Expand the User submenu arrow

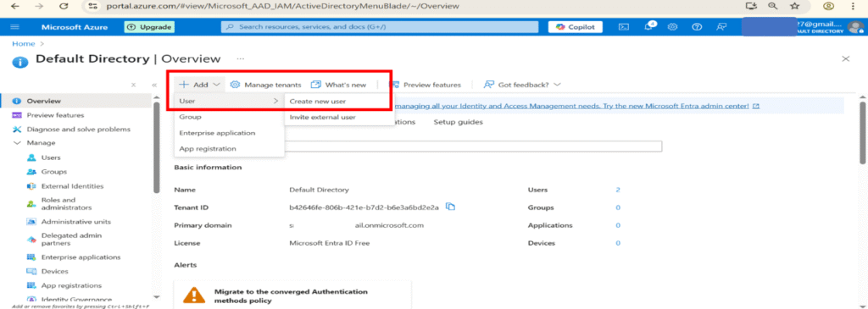(275, 101)
